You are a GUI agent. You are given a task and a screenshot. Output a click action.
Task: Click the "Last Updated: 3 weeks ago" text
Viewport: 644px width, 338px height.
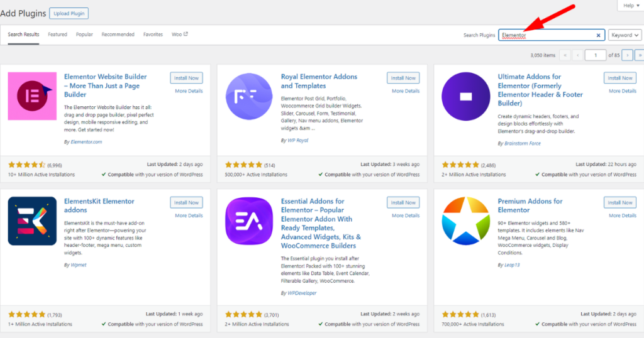390,165
